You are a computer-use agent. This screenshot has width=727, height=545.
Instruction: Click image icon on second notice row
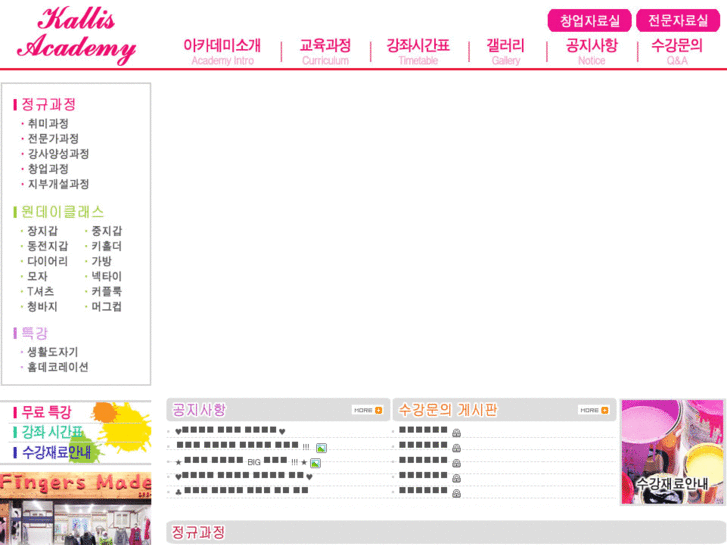[x=321, y=448]
